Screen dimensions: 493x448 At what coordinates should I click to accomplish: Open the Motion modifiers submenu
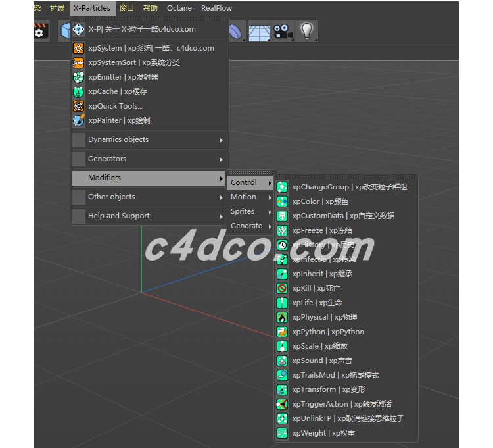pyautogui.click(x=250, y=197)
